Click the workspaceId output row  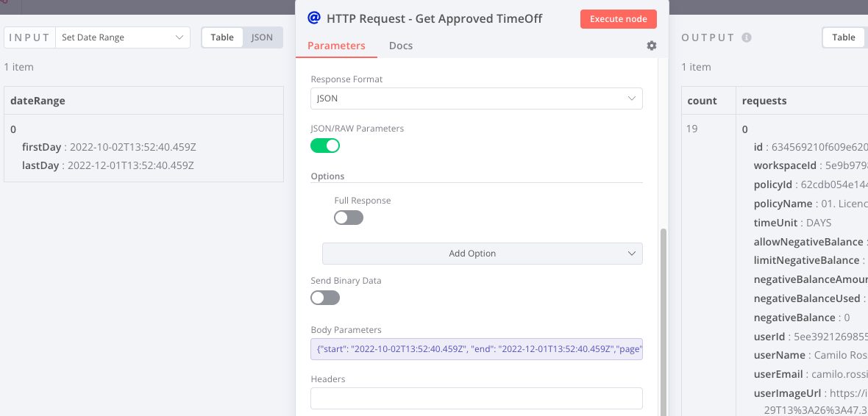click(x=811, y=165)
